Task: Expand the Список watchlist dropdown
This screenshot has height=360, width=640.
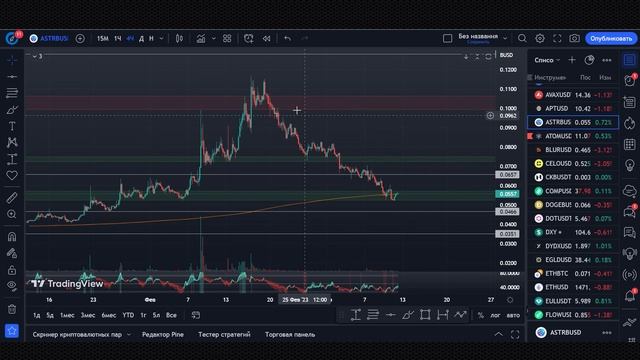Action: [547, 60]
